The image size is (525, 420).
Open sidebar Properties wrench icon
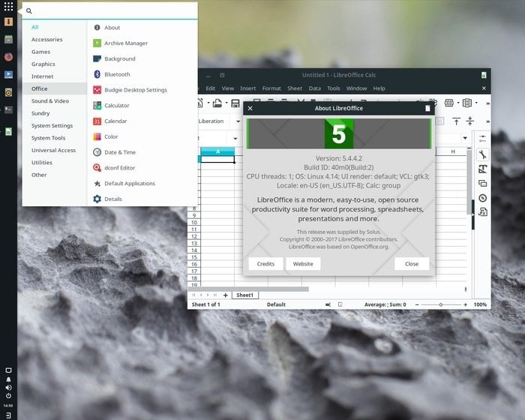pyautogui.click(x=482, y=154)
